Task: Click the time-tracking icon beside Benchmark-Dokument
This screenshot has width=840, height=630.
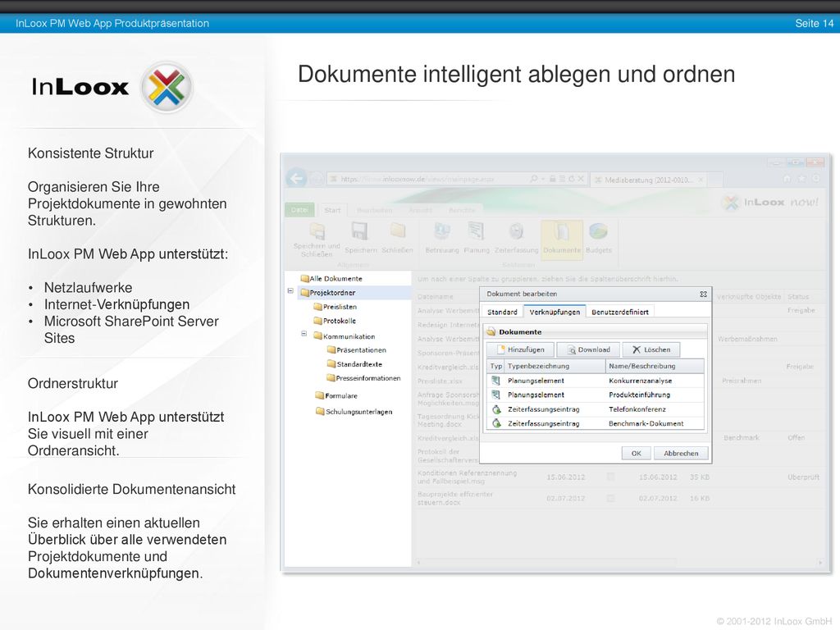Action: point(496,423)
